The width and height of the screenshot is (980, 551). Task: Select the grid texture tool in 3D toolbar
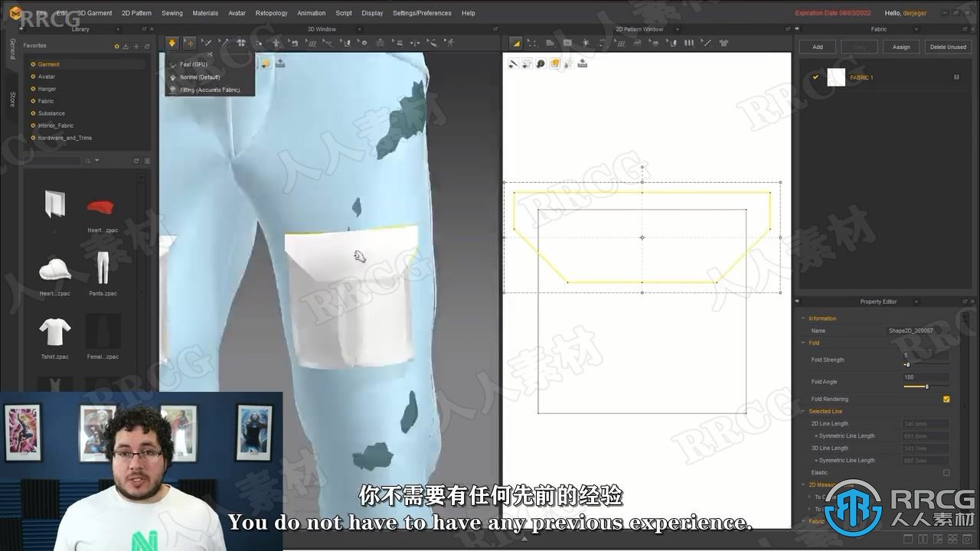click(311, 43)
